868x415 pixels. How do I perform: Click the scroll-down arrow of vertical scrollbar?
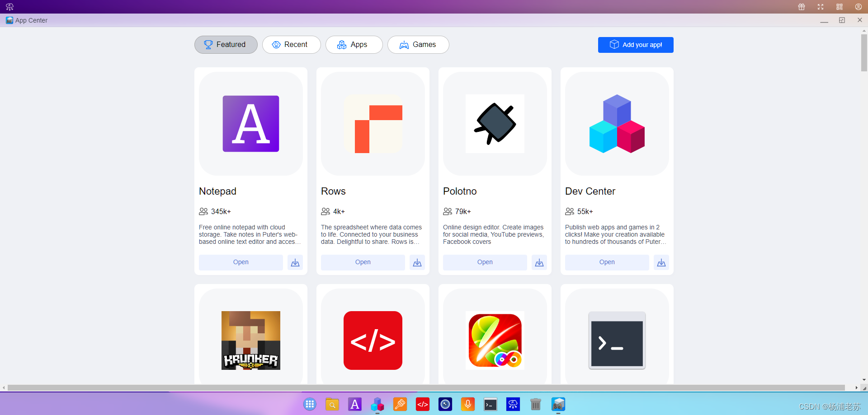864,380
